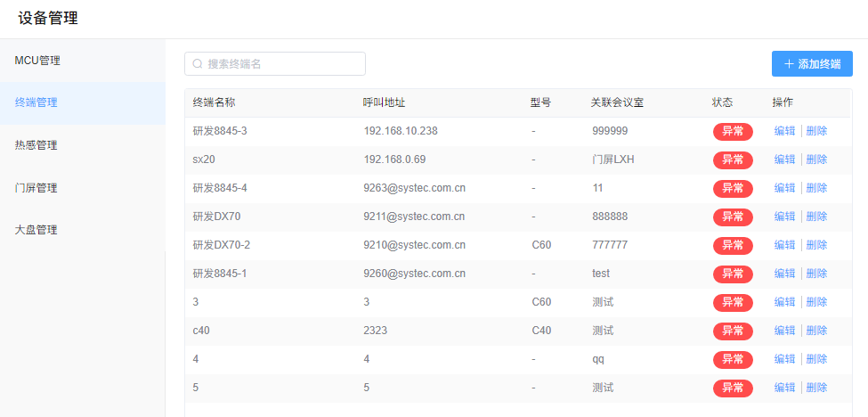Click the 异常 status badge for sx20
This screenshot has width=868, height=417.
coord(733,160)
